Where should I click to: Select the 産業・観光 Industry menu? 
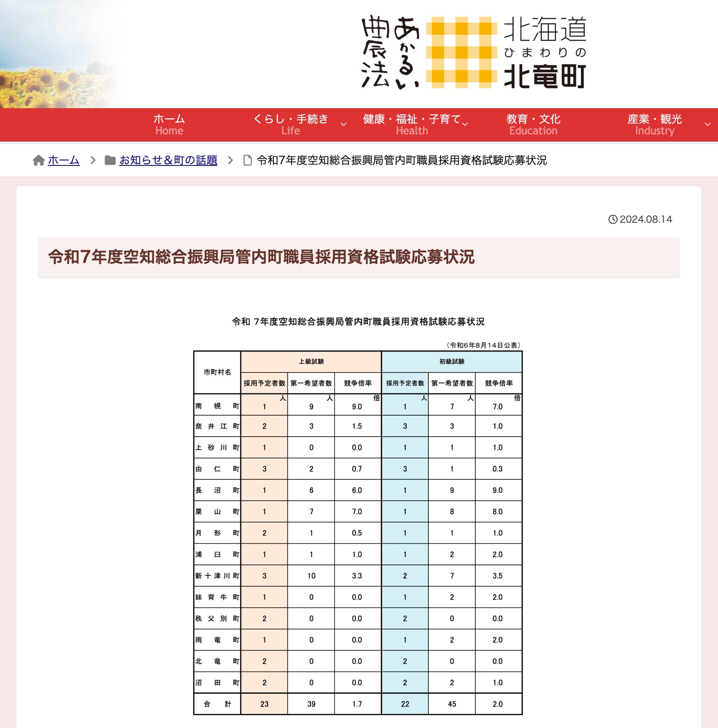[x=654, y=124]
